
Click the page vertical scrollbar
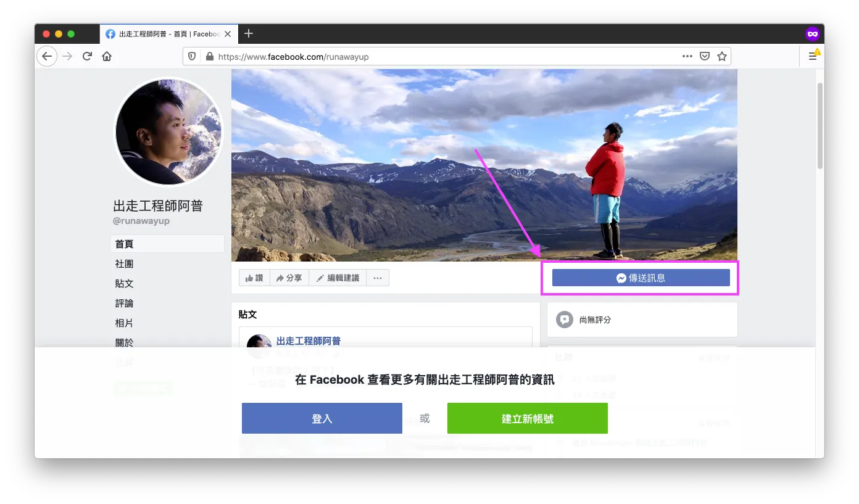[820, 125]
